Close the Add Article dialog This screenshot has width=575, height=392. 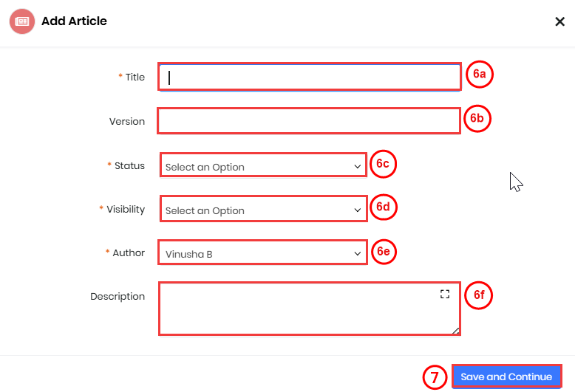point(559,21)
